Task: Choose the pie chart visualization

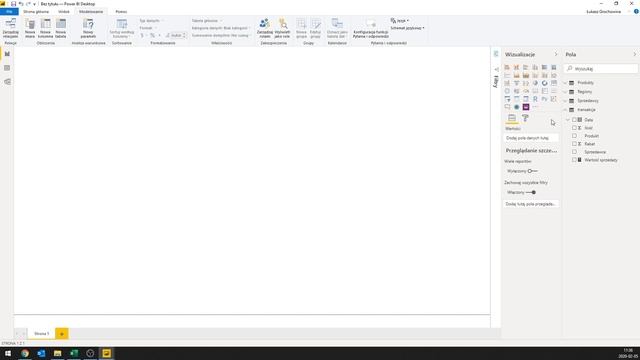Action: pos(535,83)
